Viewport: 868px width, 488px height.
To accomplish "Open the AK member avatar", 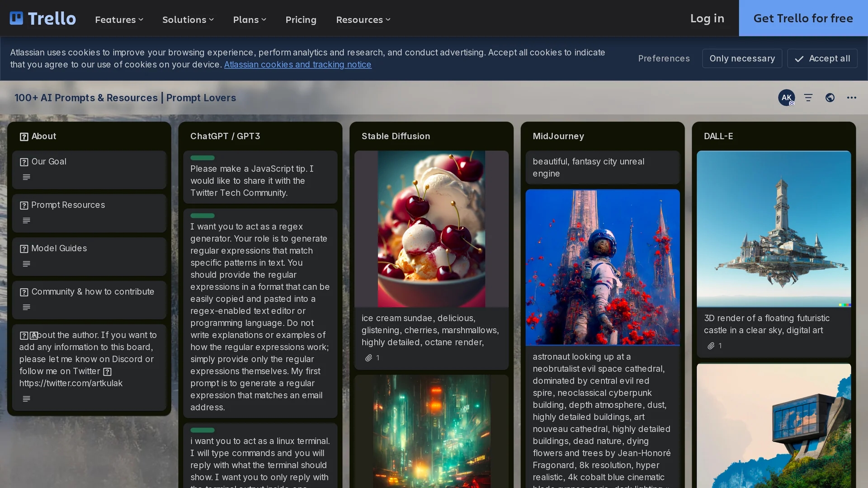I will [x=786, y=98].
